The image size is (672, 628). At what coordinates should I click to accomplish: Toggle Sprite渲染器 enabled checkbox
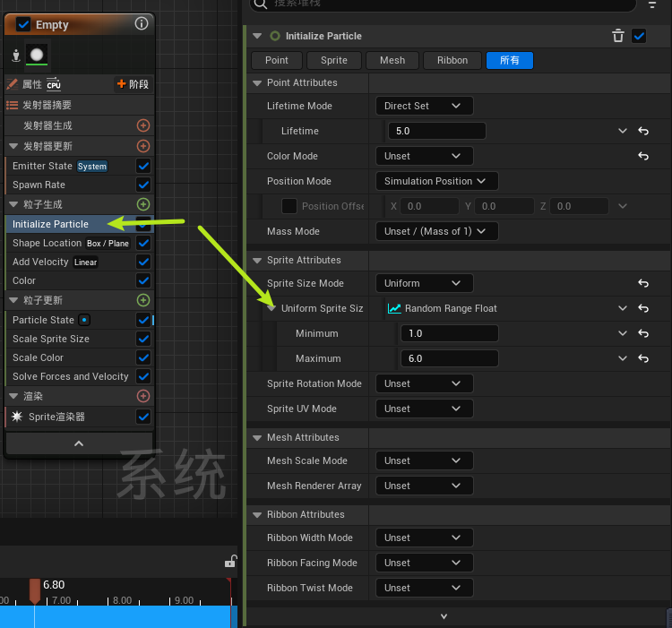(143, 417)
